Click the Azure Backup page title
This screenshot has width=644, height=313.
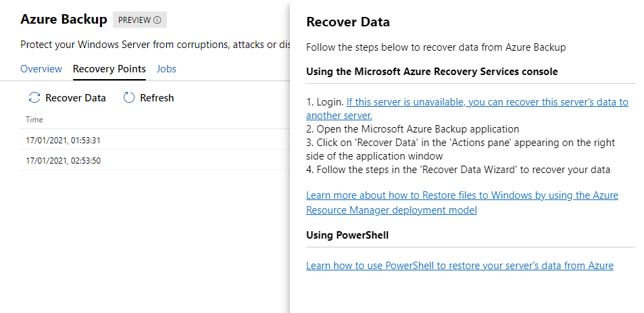point(64,20)
